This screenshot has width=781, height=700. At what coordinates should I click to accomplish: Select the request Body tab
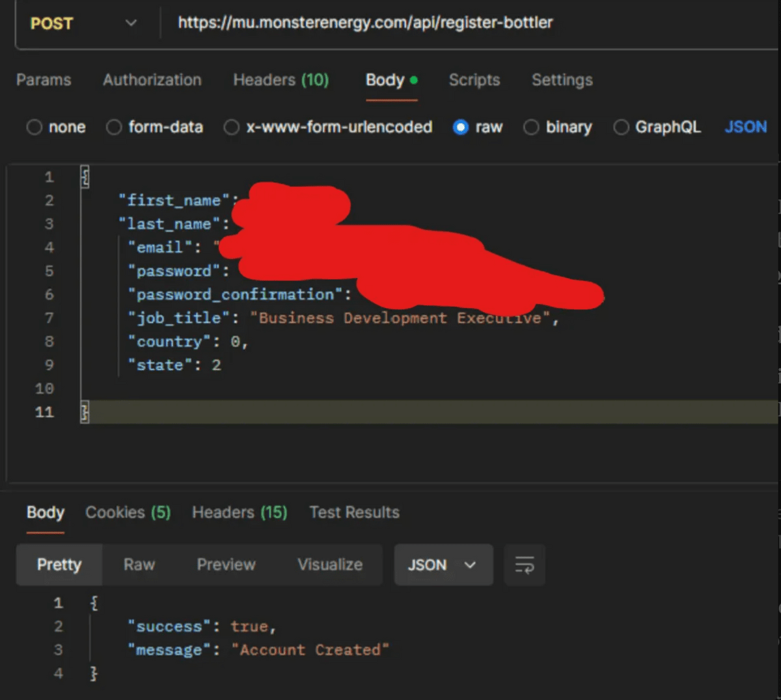click(392, 80)
